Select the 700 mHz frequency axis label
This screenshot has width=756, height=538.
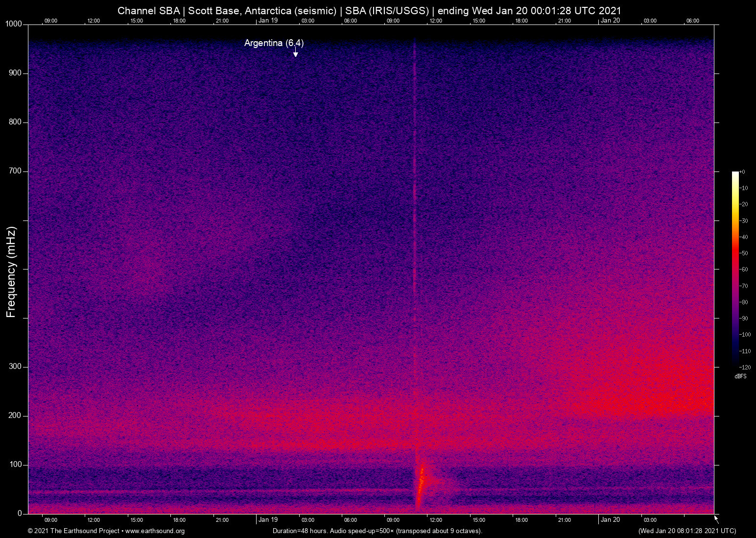pos(15,171)
